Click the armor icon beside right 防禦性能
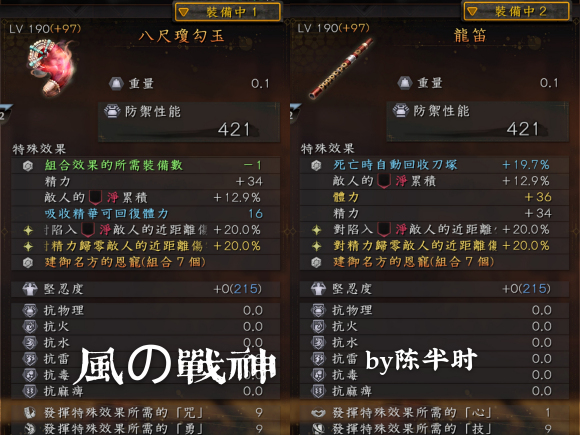580x435 pixels. (401, 110)
